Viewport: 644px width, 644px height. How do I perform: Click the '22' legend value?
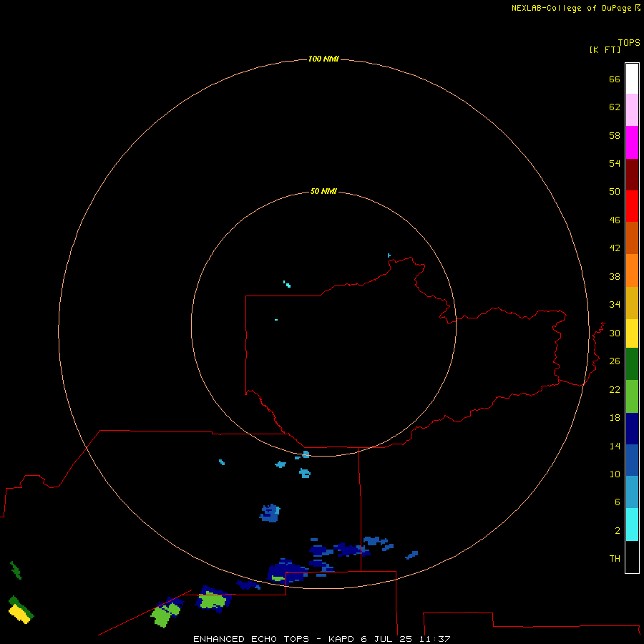coord(615,389)
